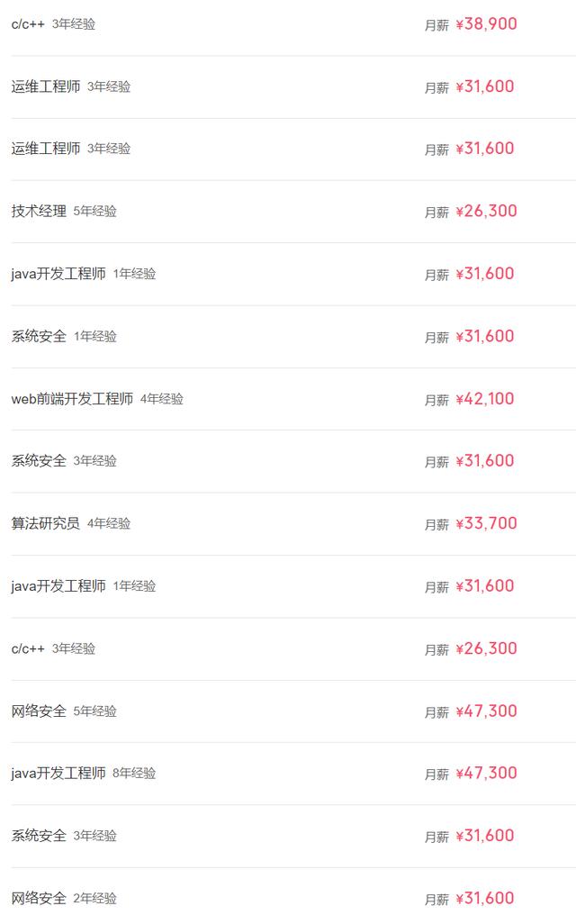
Task: Open the 系统安全 1年经验 listing
Action: (x=39, y=337)
